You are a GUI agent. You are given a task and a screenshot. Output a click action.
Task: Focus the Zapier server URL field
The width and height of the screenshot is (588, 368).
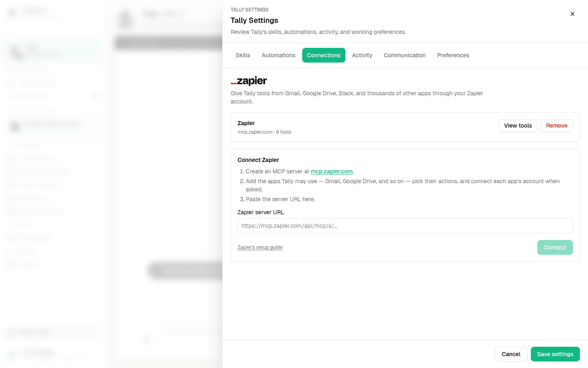(x=405, y=226)
